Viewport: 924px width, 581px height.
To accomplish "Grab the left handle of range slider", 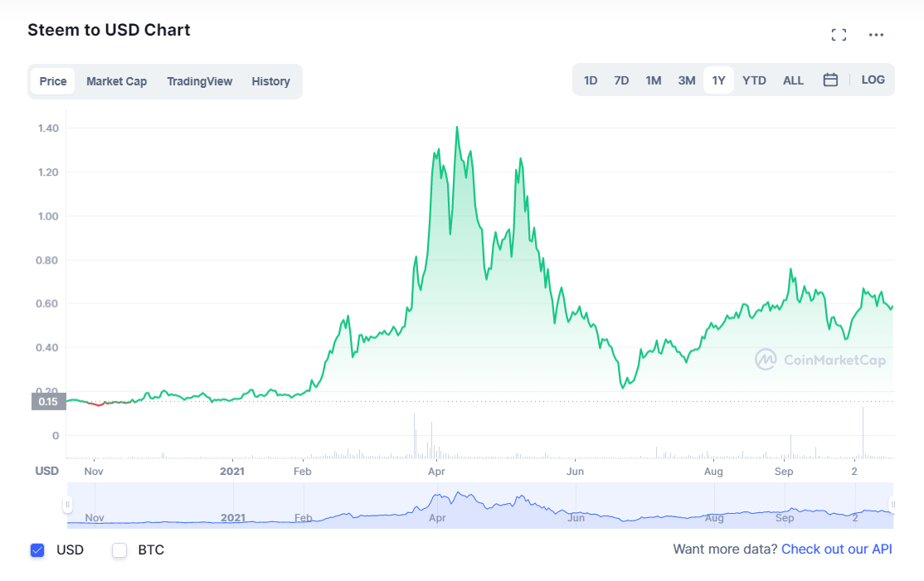I will point(68,505).
